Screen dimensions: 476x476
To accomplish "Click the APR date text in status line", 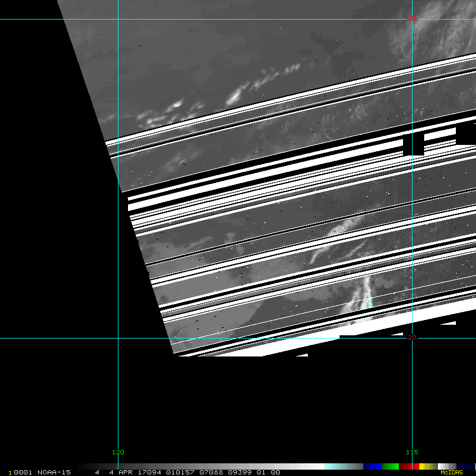I will pos(125,472).
